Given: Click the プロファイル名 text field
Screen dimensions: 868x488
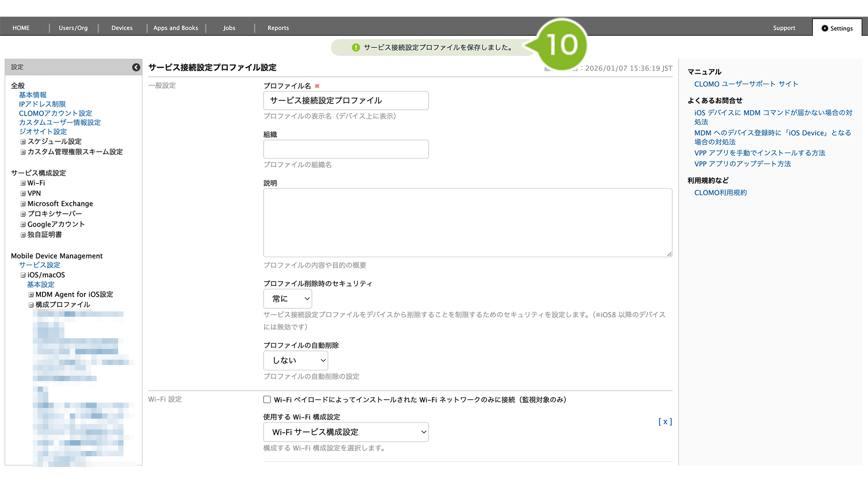Looking at the screenshot, I should 346,101.
